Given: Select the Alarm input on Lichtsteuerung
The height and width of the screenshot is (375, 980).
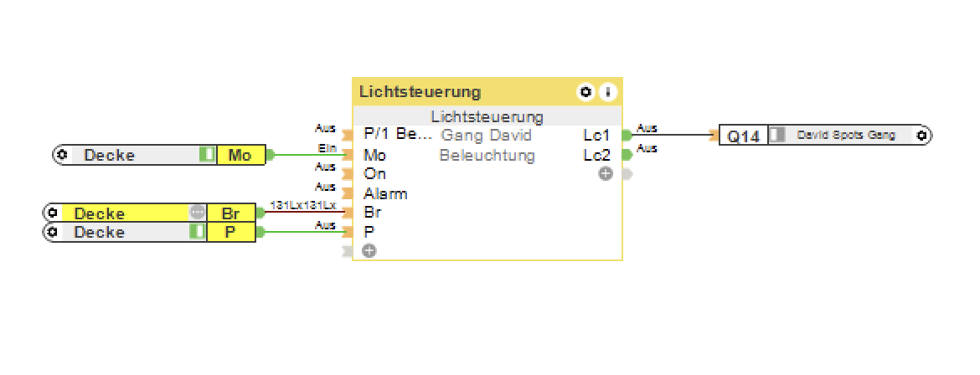Looking at the screenshot, I should pos(385,193).
